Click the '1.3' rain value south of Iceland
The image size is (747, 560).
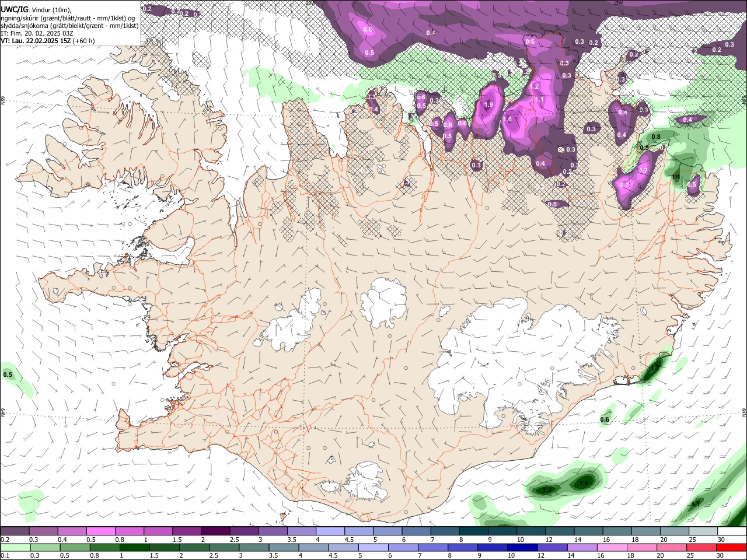pos(547,489)
